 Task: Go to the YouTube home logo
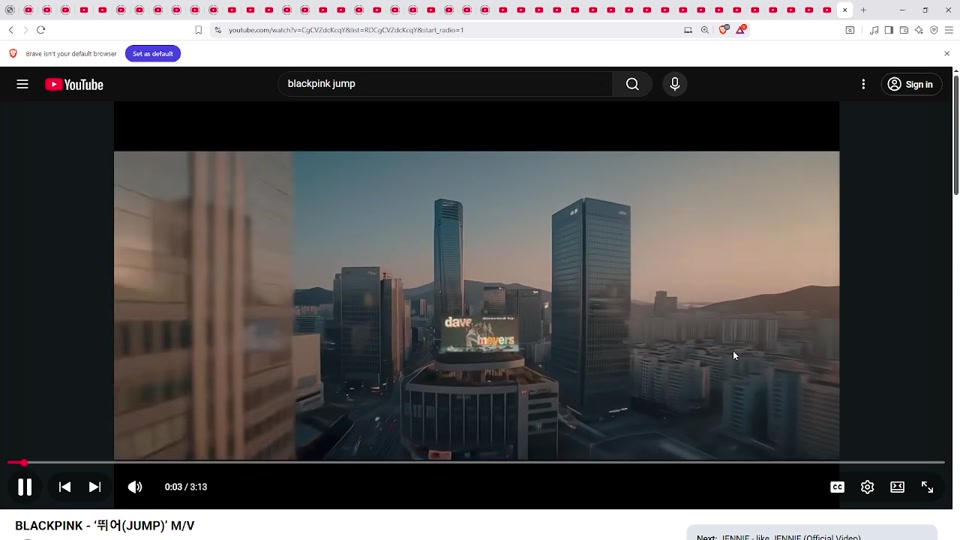click(74, 85)
